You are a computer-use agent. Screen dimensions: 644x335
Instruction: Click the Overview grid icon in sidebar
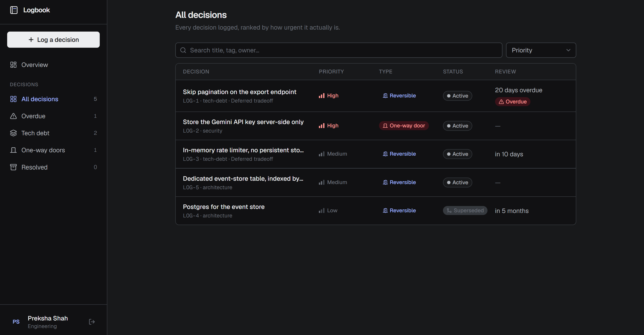pos(13,65)
